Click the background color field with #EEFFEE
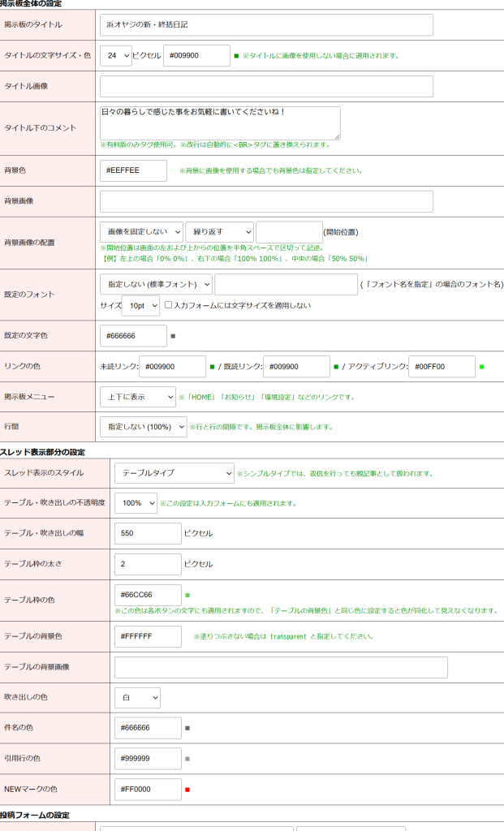 pos(133,171)
